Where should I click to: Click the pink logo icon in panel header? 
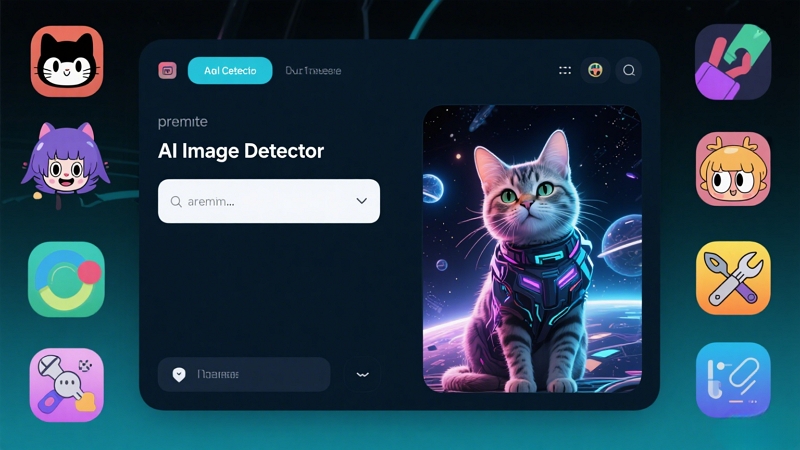tap(167, 70)
